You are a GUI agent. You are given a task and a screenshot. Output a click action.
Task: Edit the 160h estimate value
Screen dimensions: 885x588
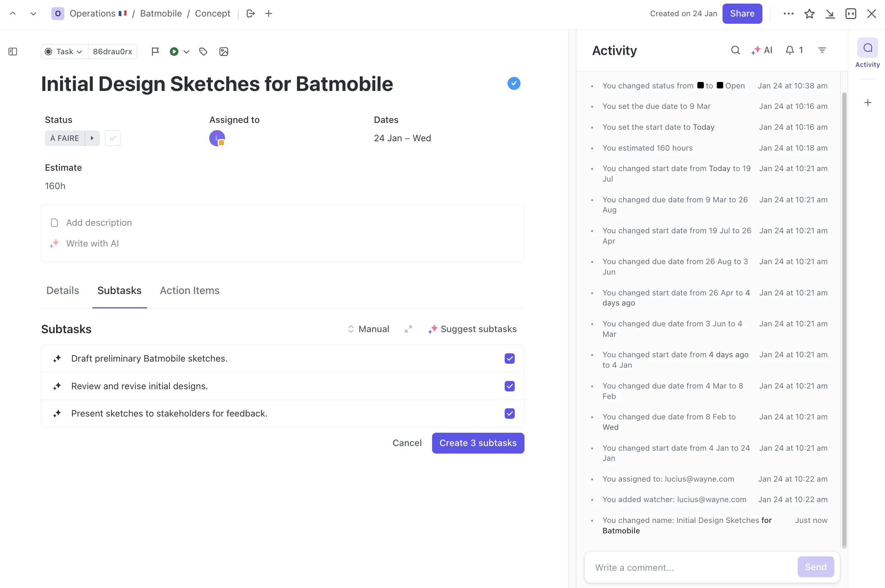click(x=55, y=186)
